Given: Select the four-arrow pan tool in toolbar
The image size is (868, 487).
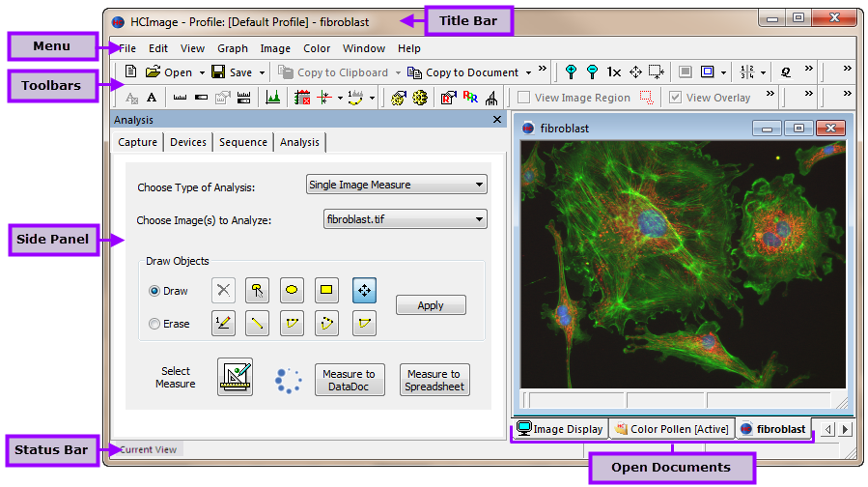Looking at the screenshot, I should pyautogui.click(x=635, y=72).
